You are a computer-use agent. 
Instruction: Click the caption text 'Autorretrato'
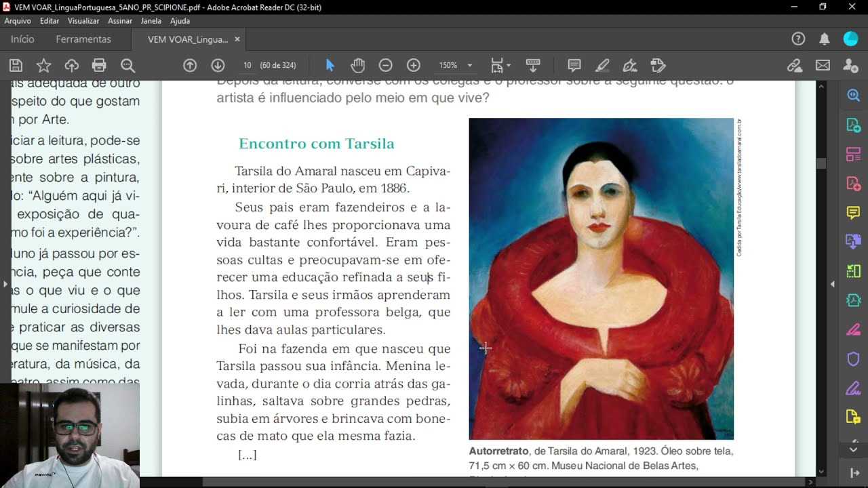(498, 451)
